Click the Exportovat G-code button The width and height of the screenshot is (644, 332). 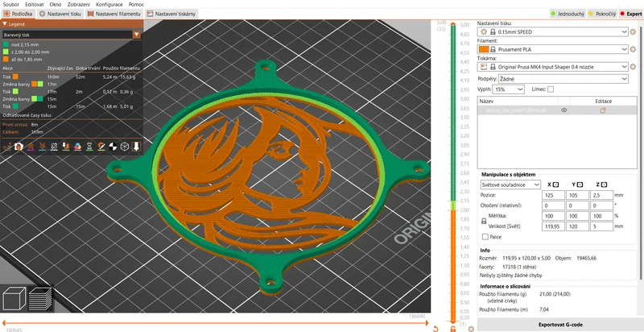click(560, 325)
